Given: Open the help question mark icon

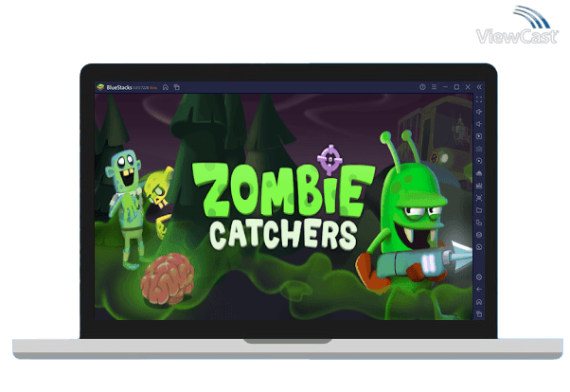Looking at the screenshot, I should point(422,87).
